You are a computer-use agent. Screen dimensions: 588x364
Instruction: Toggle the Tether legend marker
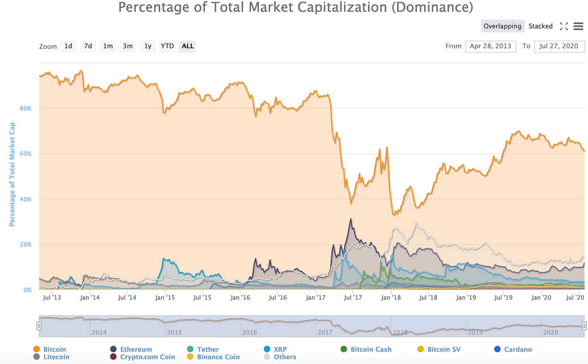coord(190,349)
